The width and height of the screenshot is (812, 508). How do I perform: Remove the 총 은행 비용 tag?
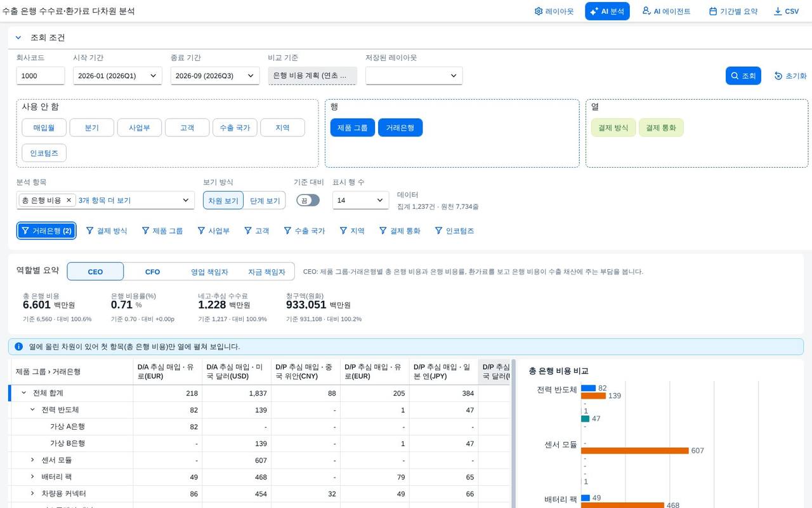click(x=69, y=200)
